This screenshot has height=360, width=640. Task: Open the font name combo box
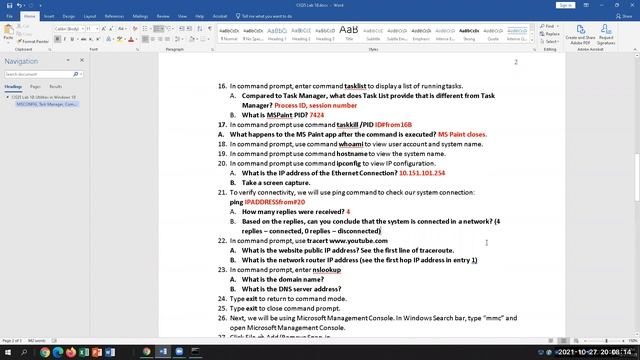tap(69, 29)
